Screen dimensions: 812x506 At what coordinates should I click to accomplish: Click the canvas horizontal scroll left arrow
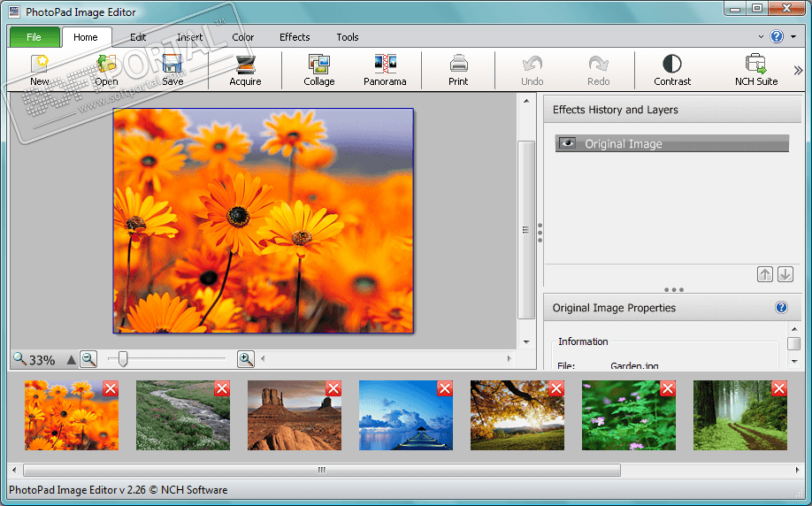[263, 358]
